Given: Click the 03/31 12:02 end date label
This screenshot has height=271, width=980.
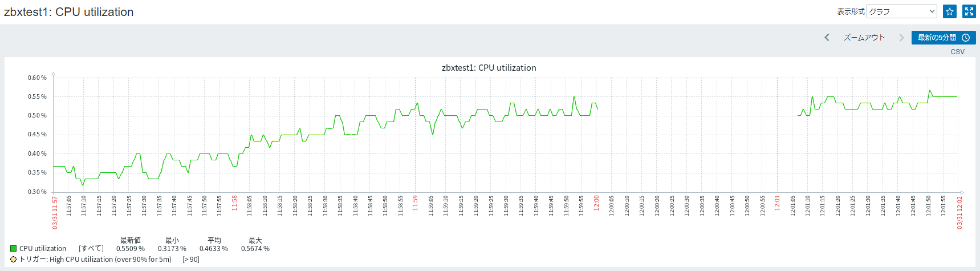Looking at the screenshot, I should [959, 213].
